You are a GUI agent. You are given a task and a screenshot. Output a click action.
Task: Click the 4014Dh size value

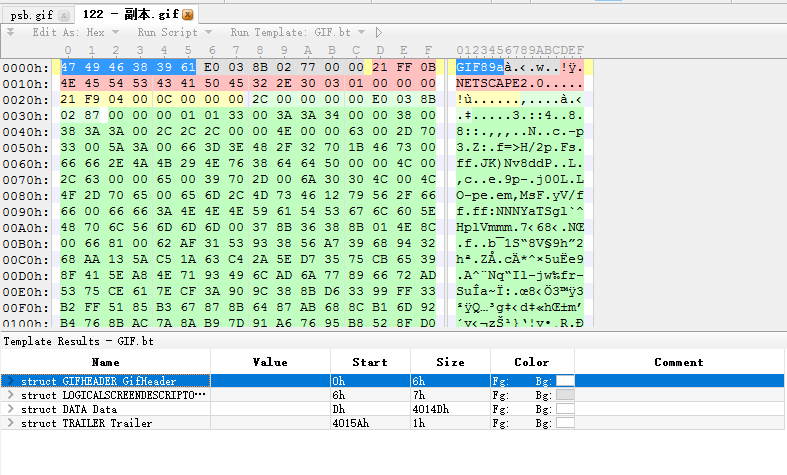tap(431, 409)
